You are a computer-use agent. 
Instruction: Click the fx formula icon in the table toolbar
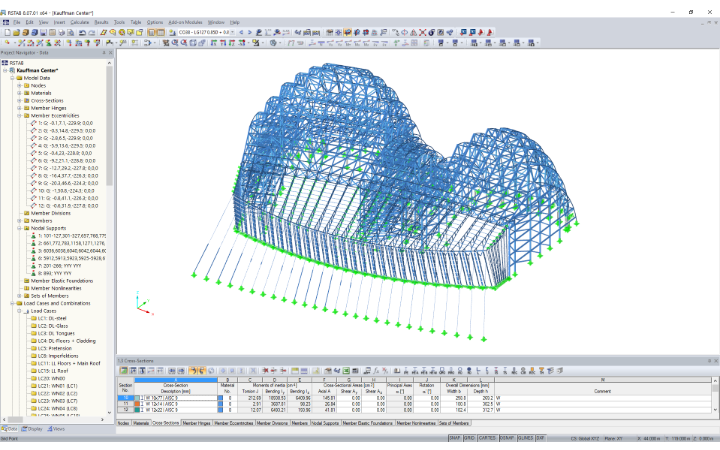point(376,371)
